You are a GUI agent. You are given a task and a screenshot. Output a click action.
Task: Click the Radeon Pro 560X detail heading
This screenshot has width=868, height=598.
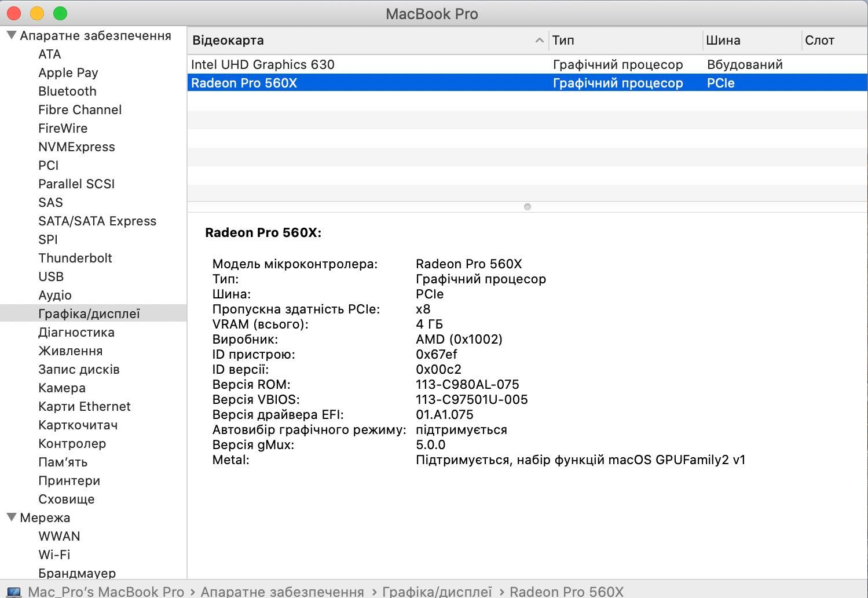(x=263, y=232)
